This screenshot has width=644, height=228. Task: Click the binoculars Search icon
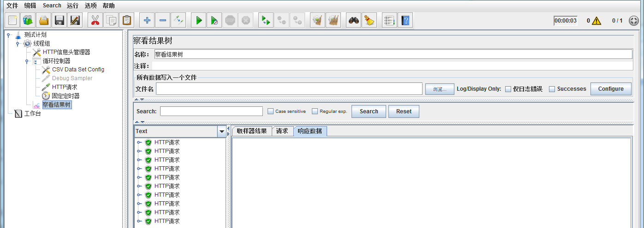[354, 20]
